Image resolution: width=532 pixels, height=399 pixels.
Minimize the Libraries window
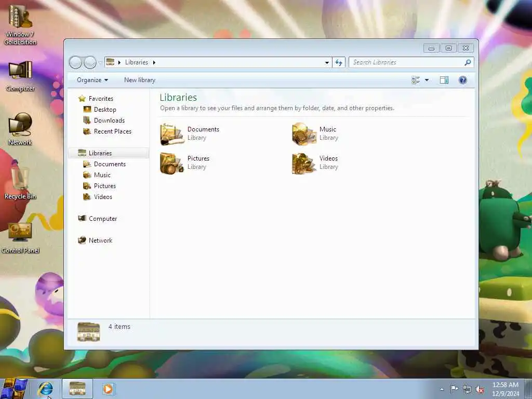[x=431, y=48]
